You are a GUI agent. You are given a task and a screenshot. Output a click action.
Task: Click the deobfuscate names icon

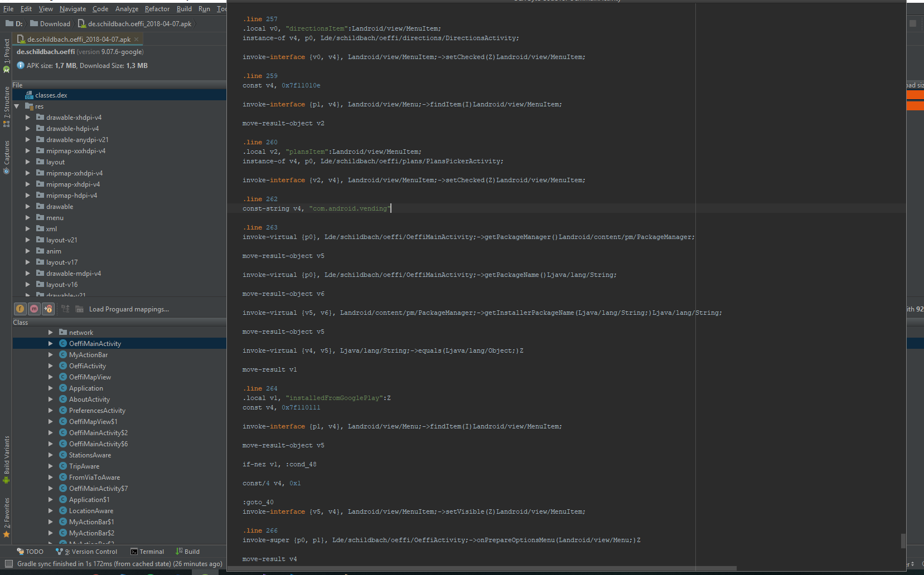65,309
